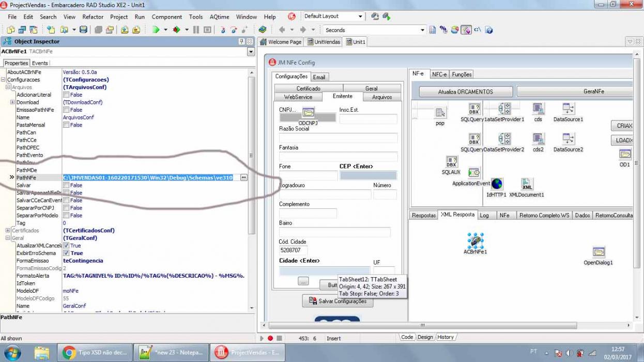Click the Atualiza ORCAMENTOS button
Screen dimensions: 644x362
(x=466, y=92)
